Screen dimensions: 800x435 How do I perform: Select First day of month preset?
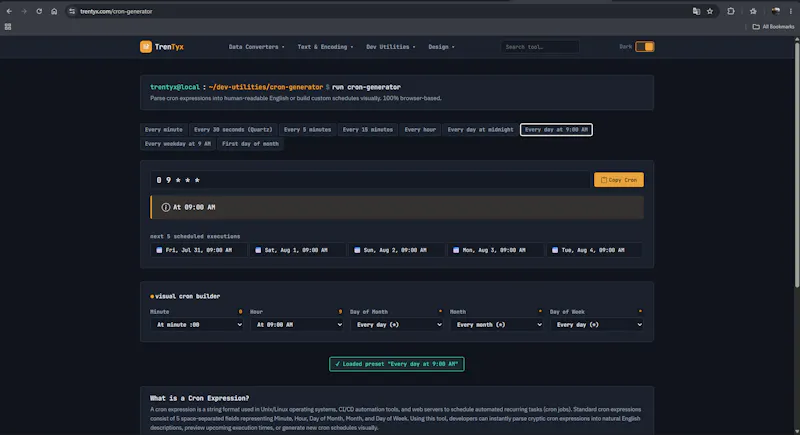pos(250,144)
